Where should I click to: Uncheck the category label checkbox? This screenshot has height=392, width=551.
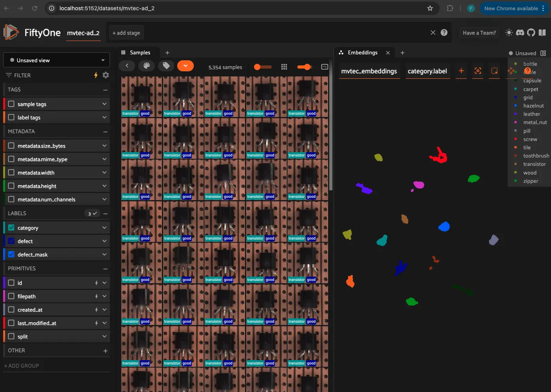tap(11, 228)
